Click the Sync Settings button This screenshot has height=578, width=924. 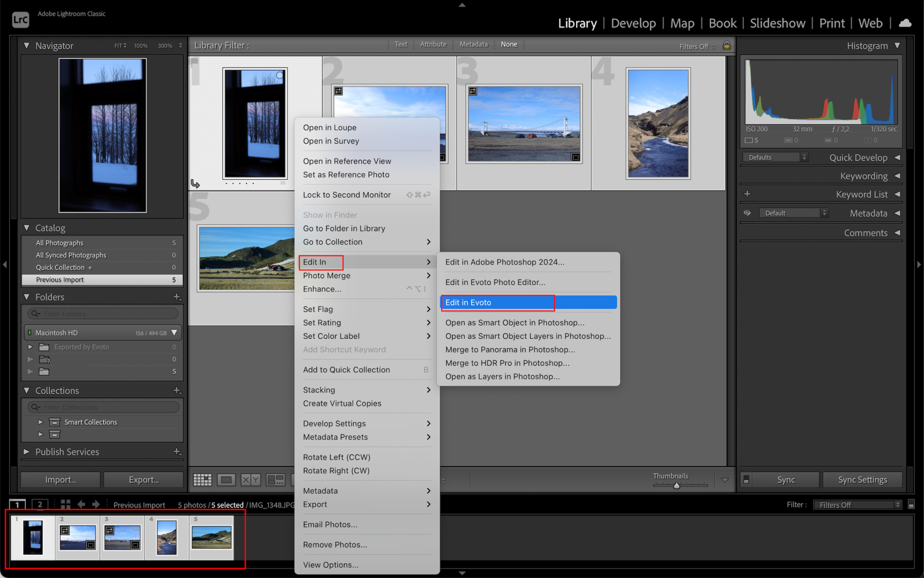(x=863, y=480)
